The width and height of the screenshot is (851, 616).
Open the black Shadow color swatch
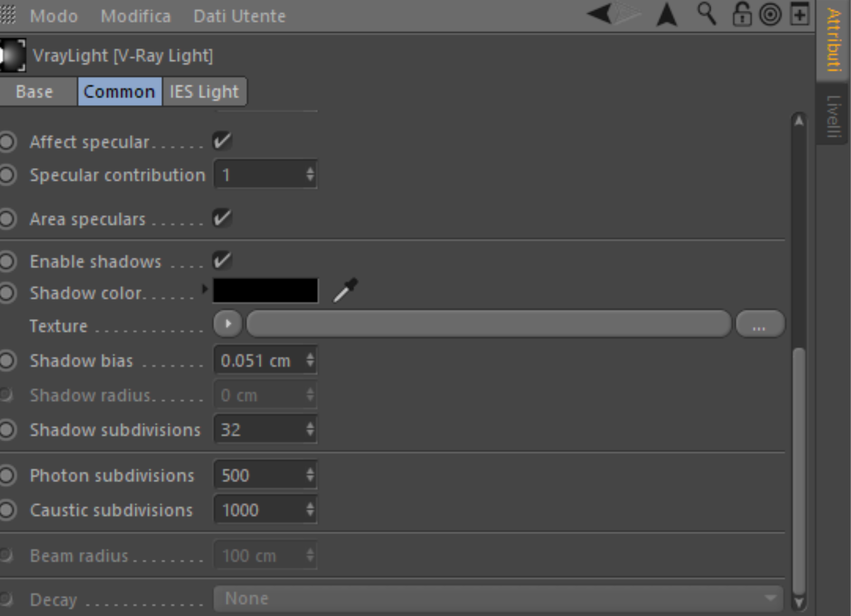[266, 290]
